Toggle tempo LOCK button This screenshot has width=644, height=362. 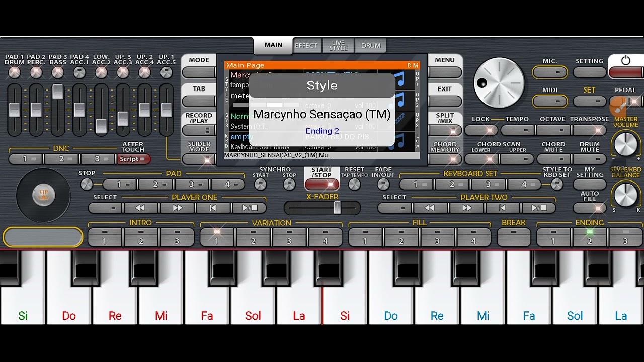click(481, 130)
